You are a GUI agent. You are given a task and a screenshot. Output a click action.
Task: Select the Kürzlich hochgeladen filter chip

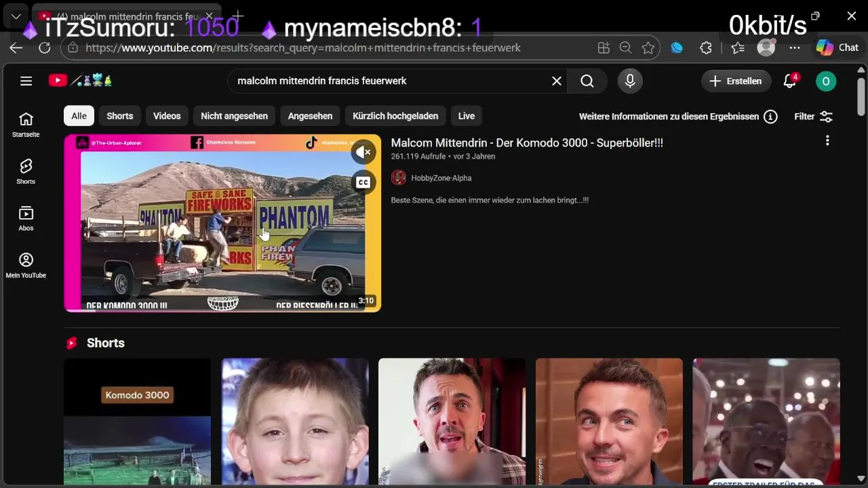395,116
